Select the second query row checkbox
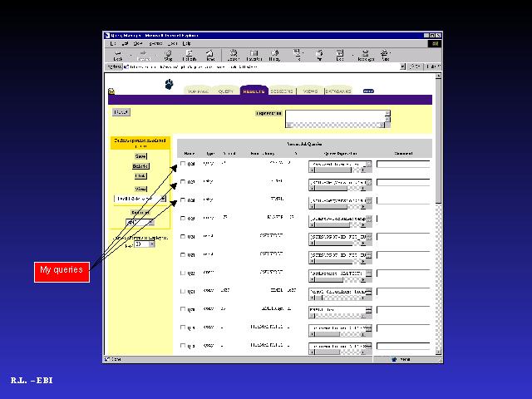532x399 pixels. pos(183,182)
